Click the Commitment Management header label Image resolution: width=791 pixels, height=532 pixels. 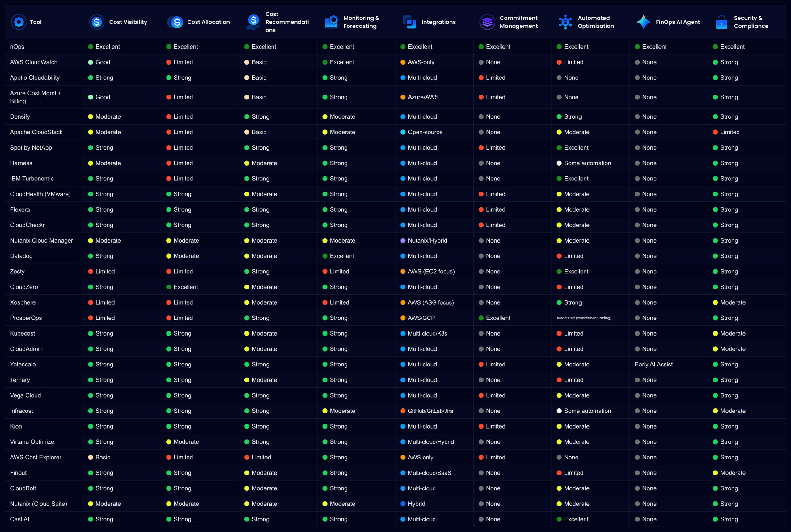click(x=518, y=22)
